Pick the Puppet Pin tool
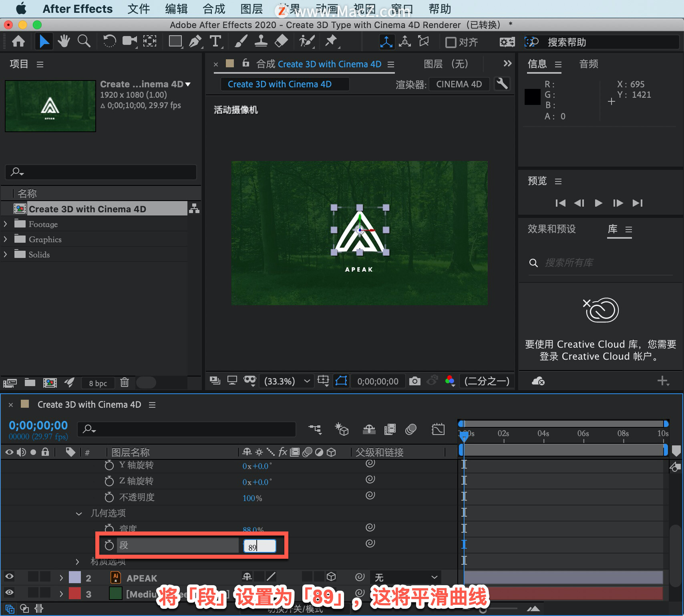 pyautogui.click(x=331, y=41)
